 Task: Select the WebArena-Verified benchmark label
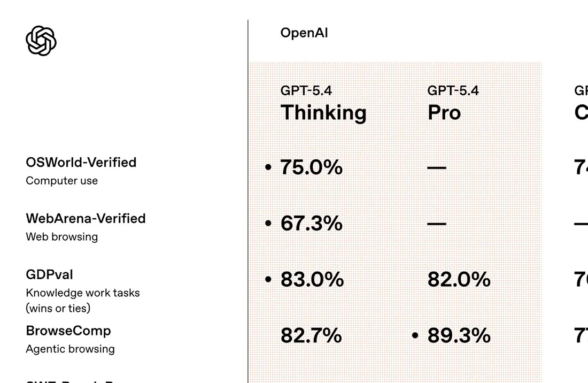click(x=86, y=218)
